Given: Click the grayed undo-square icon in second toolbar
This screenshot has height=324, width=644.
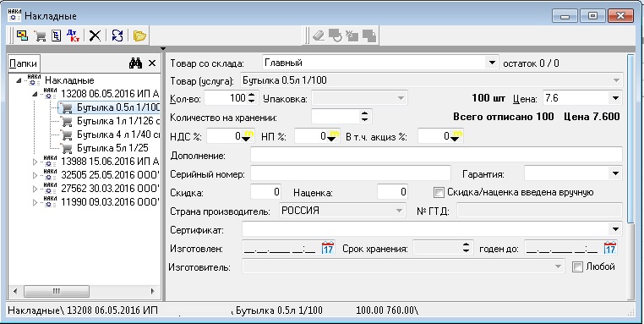Looking at the screenshot, I should click(x=336, y=36).
